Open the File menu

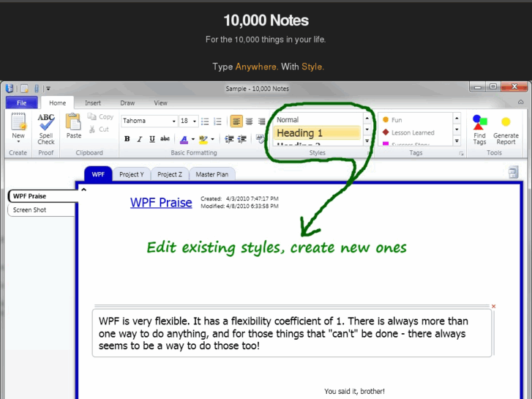click(21, 103)
